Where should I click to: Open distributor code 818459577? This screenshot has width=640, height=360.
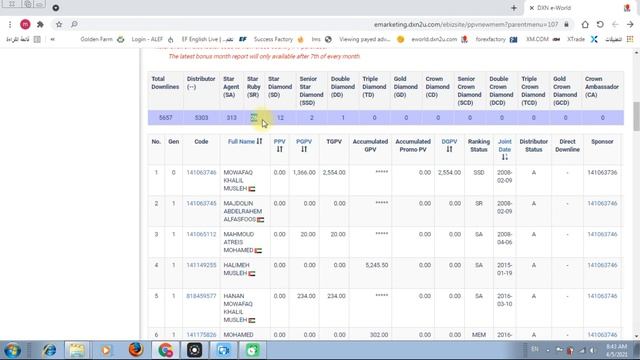coord(201,296)
